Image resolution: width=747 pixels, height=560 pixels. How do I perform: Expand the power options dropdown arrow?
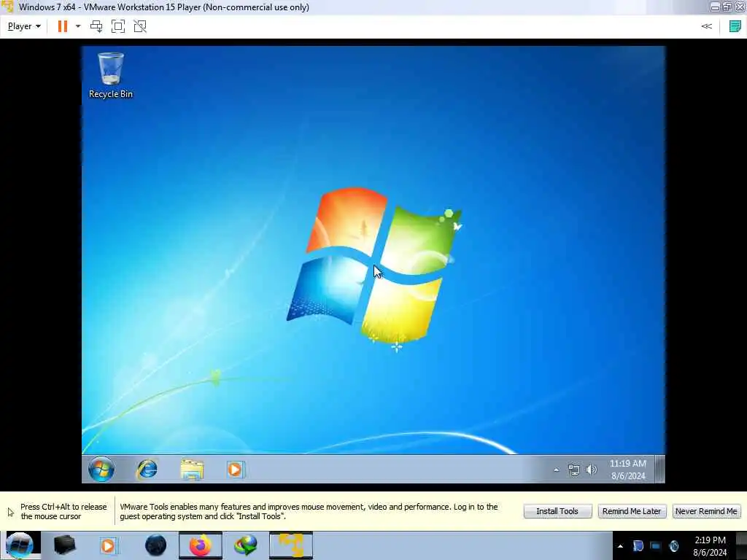(78, 26)
